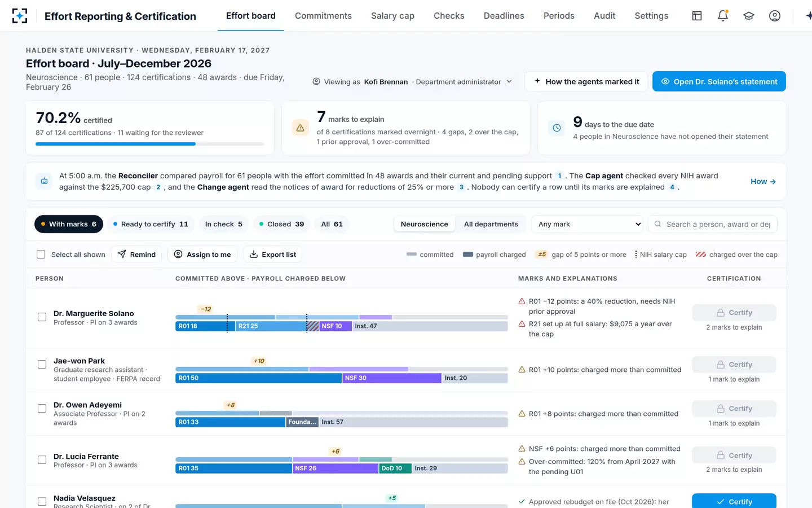
Task: Open the How link arrow
Action: 763,181
